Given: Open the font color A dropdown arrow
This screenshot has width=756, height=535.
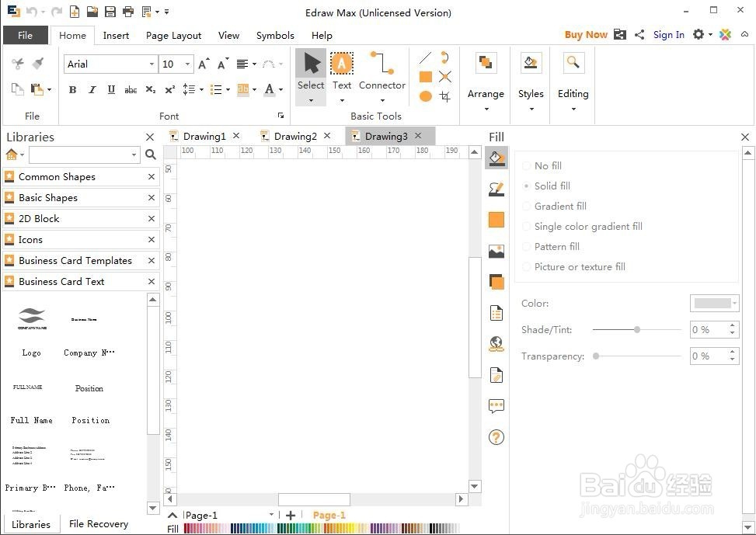Looking at the screenshot, I should [280, 89].
